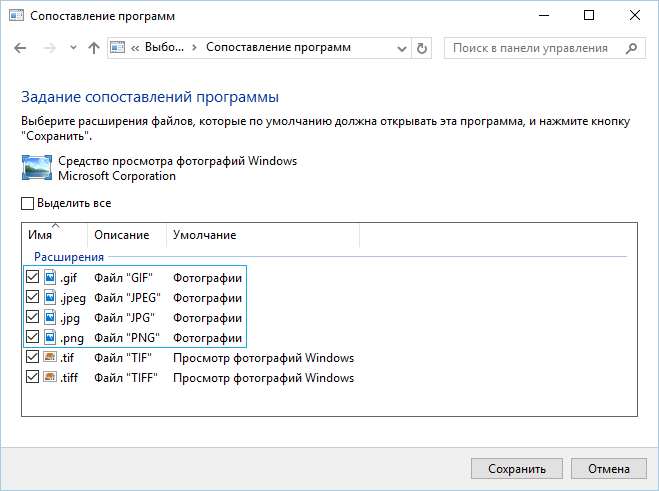
Task: Open the recent locations dropdown arrow
Action: 73,48
